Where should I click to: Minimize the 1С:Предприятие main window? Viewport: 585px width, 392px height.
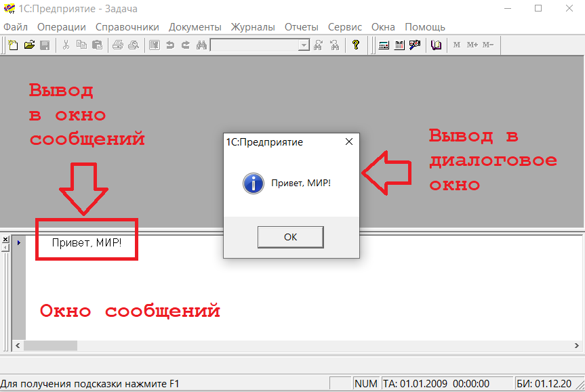(x=507, y=8)
